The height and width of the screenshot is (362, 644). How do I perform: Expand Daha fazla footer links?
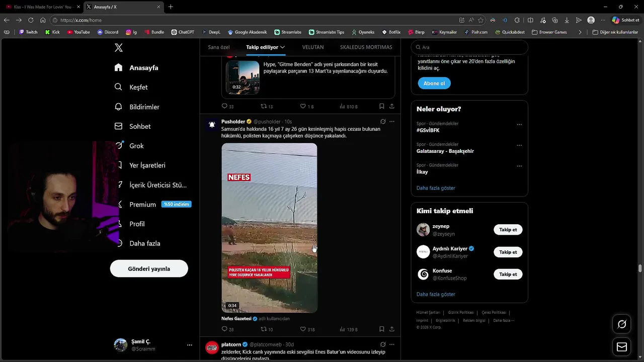[x=504, y=320]
